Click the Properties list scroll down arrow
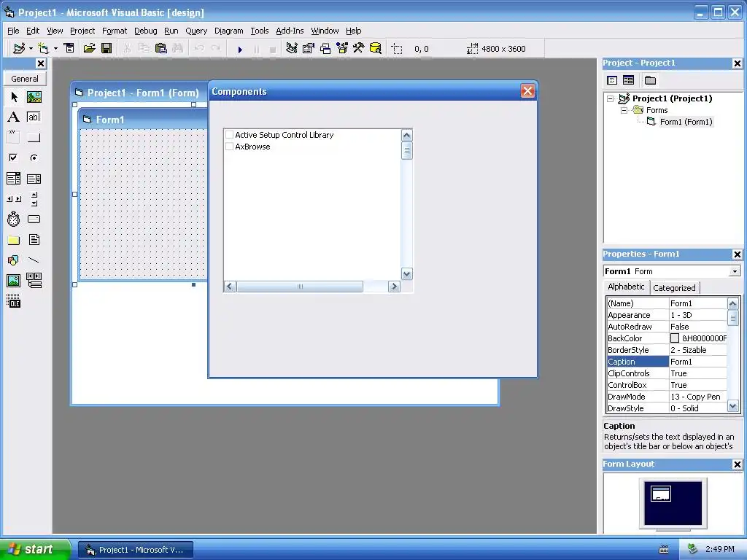Screen dimensions: 747x560 click(732, 407)
